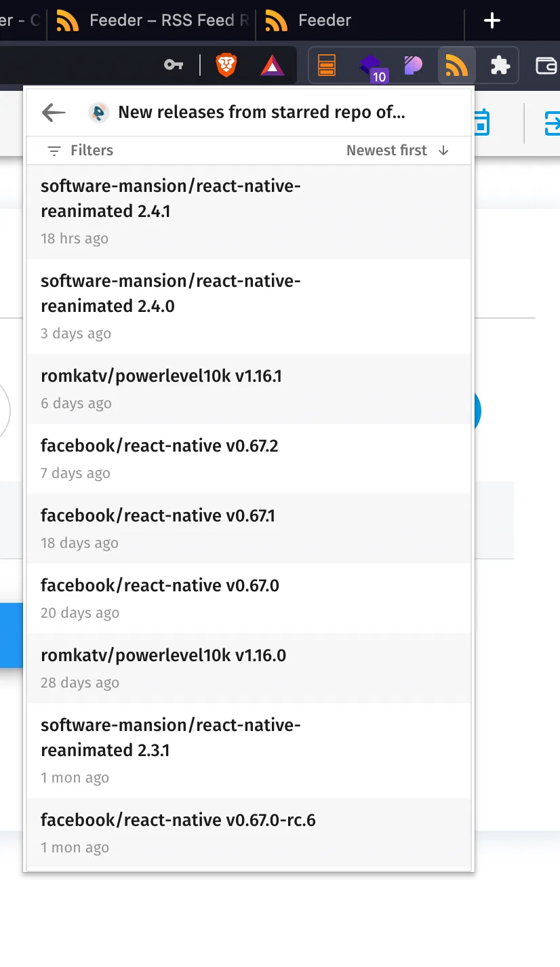This screenshot has height=967, width=560.
Task: Expand the Filters option
Action: click(80, 151)
